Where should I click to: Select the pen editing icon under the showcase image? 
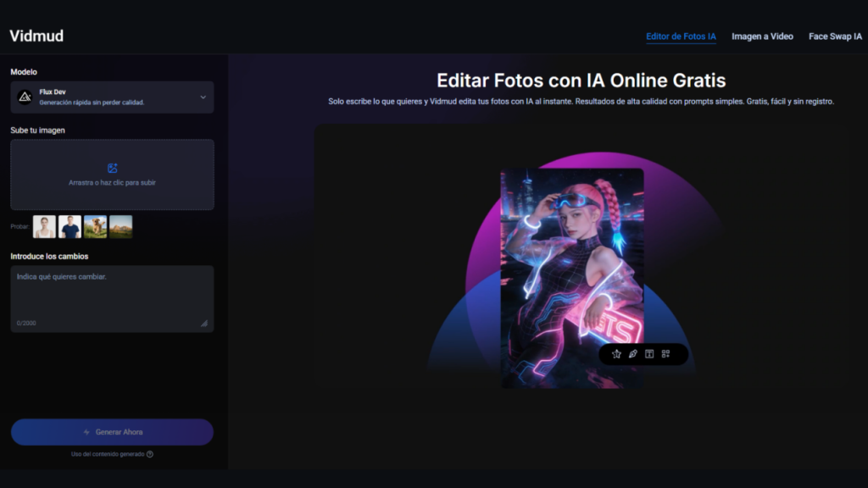point(632,354)
